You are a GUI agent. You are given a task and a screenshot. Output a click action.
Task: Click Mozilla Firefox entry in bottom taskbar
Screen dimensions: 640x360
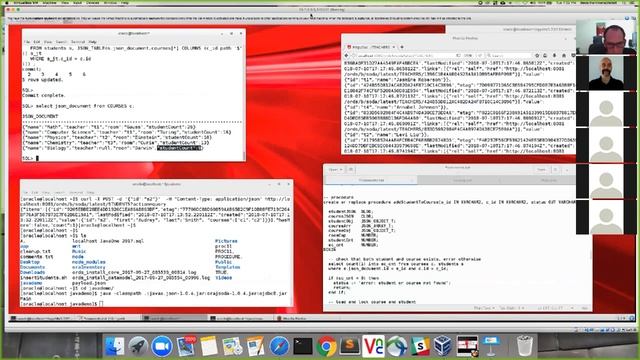coord(292,318)
